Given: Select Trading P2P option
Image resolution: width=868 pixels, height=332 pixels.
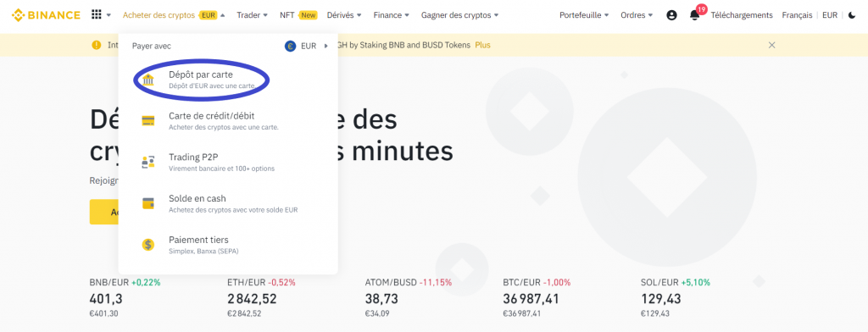Looking at the screenshot, I should coord(227,162).
